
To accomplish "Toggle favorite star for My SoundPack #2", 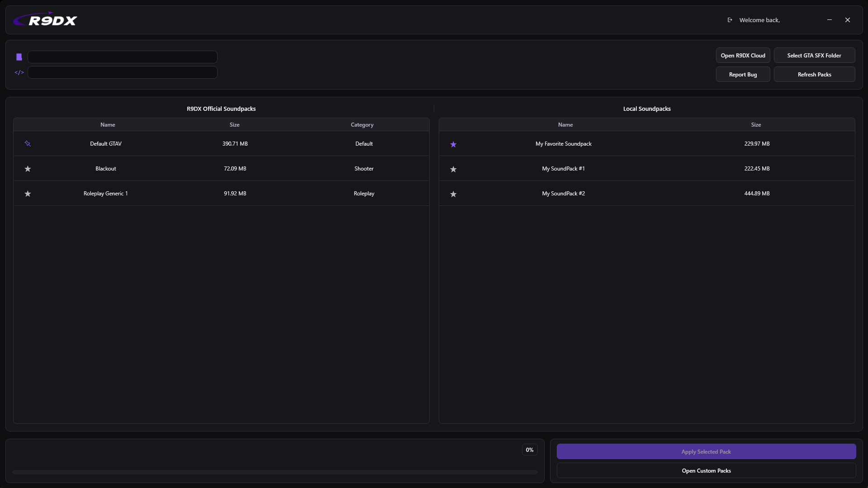I will [453, 194].
